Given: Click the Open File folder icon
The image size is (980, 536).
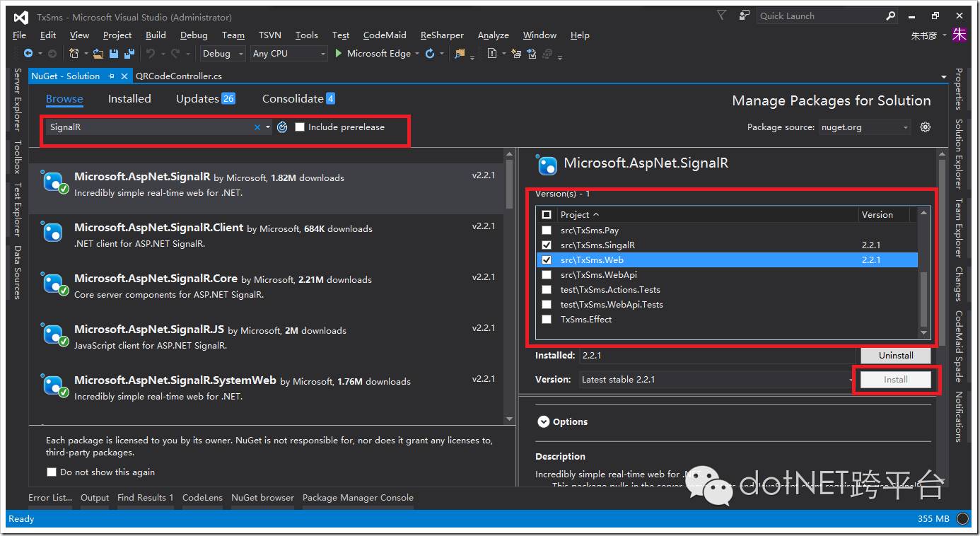Looking at the screenshot, I should [99, 54].
